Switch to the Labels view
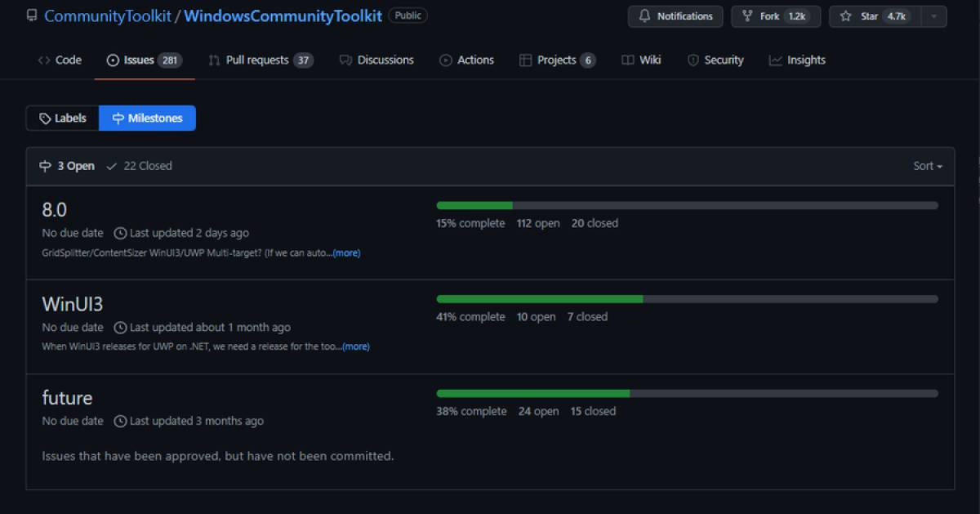The width and height of the screenshot is (980, 514). point(63,118)
